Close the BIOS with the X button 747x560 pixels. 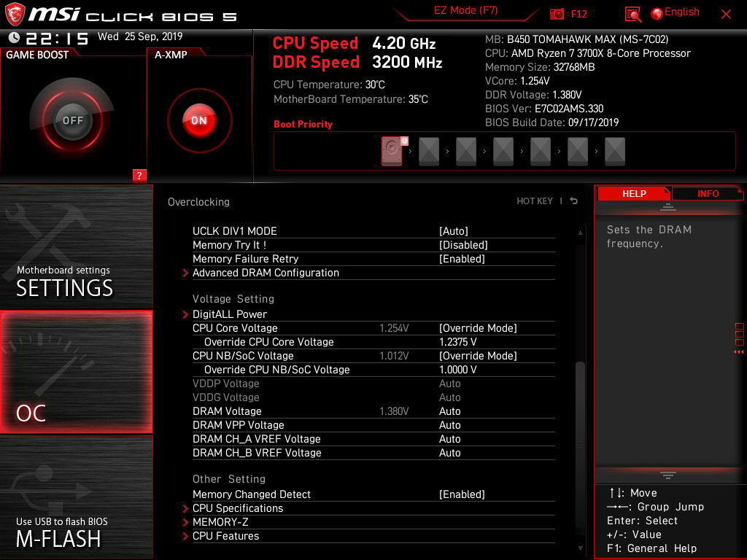click(726, 15)
